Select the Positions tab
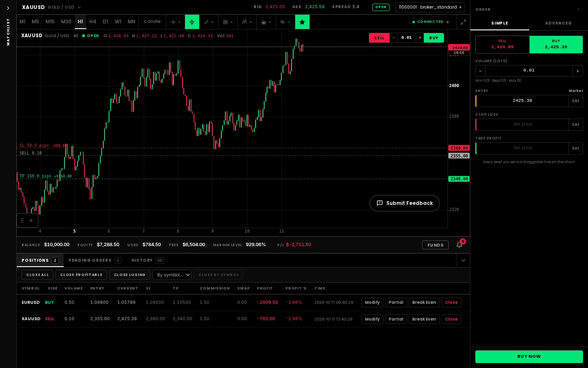This screenshot has height=368, width=588. coord(40,260)
